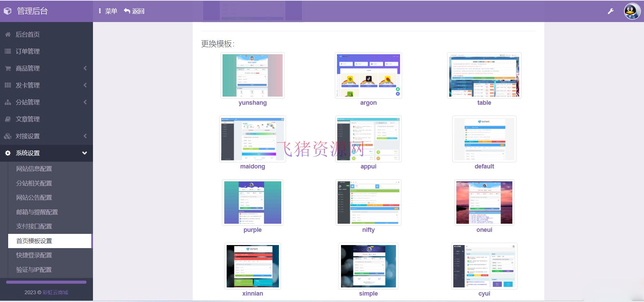644x302 pixels.
Task: Select the argon template thumbnail
Action: click(x=368, y=75)
